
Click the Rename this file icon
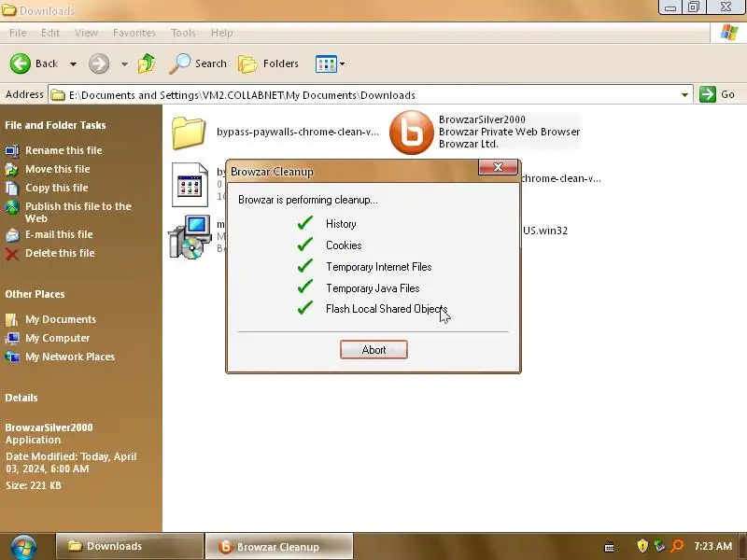[12, 150]
